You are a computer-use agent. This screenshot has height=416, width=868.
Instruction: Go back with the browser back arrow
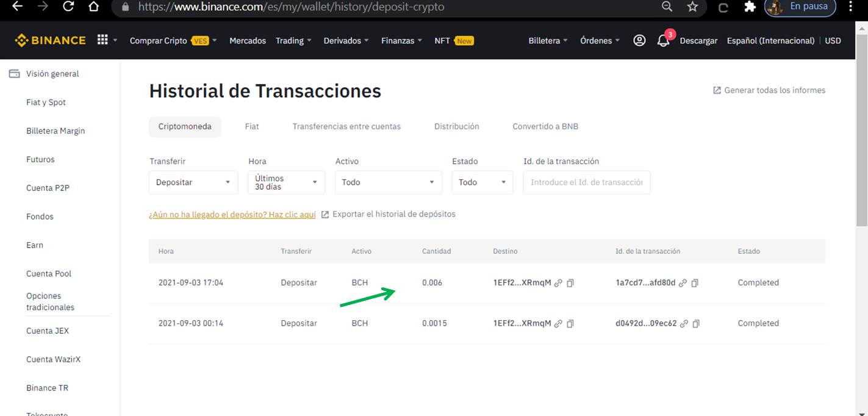point(17,7)
